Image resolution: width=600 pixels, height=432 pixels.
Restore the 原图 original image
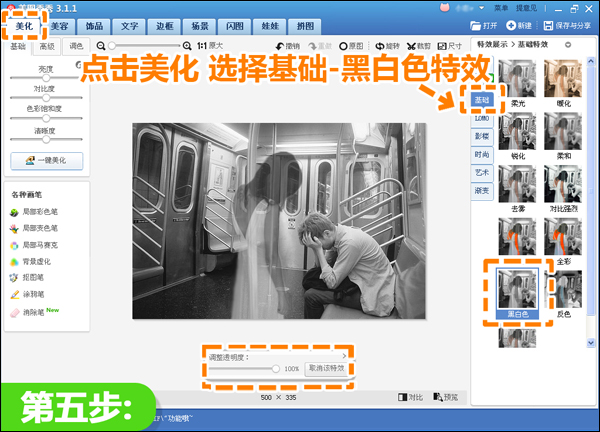[x=351, y=46]
